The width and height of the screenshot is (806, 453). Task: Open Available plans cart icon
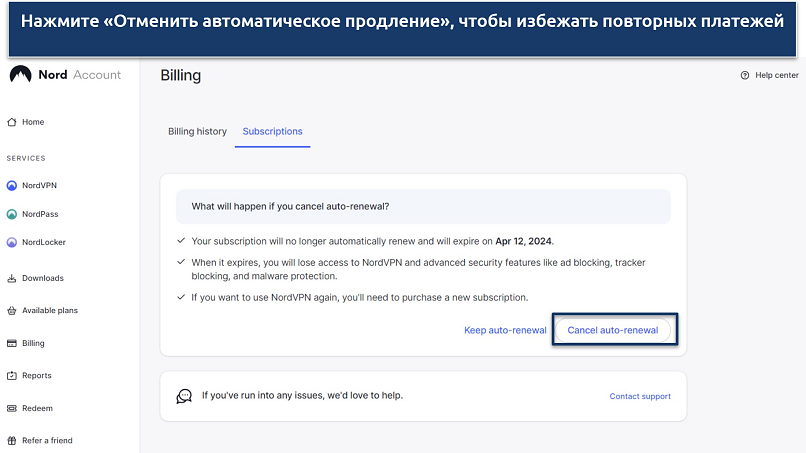(12, 311)
